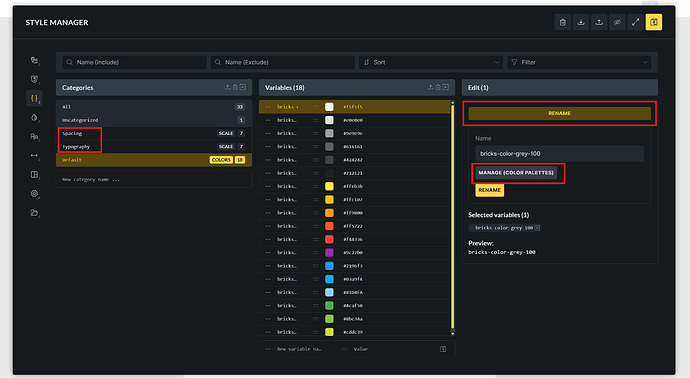Click the #8bc34a value text
This screenshot has width=690, height=378.
pyautogui.click(x=353, y=319)
